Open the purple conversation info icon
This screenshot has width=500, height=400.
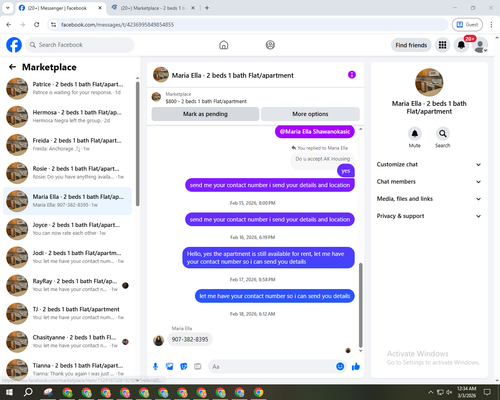click(x=352, y=75)
